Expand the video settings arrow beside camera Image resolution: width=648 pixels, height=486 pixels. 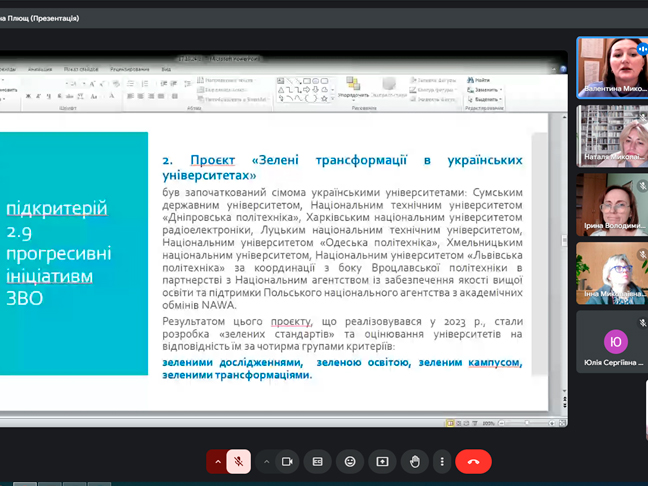266,461
